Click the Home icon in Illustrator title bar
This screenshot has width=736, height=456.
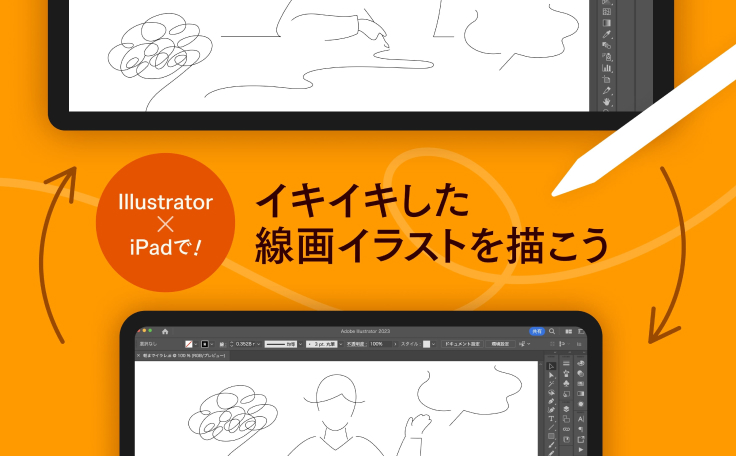[x=165, y=332]
